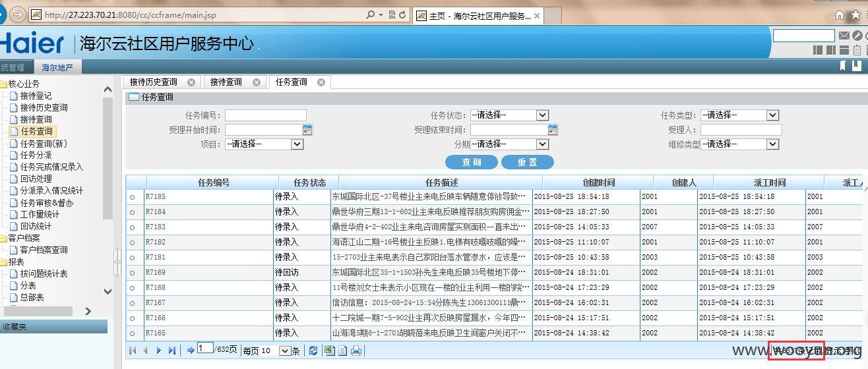
Task: Close the 接待历史查询 tab
Action: [191, 82]
